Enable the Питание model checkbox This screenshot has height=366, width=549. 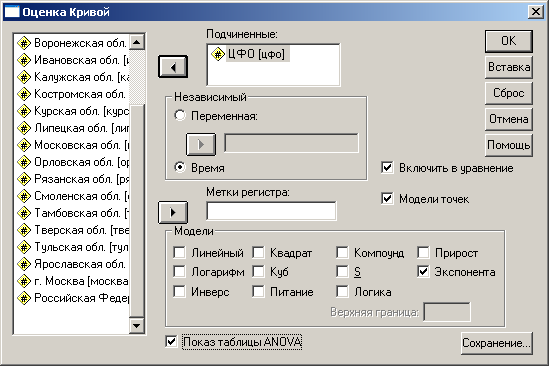[258, 291]
